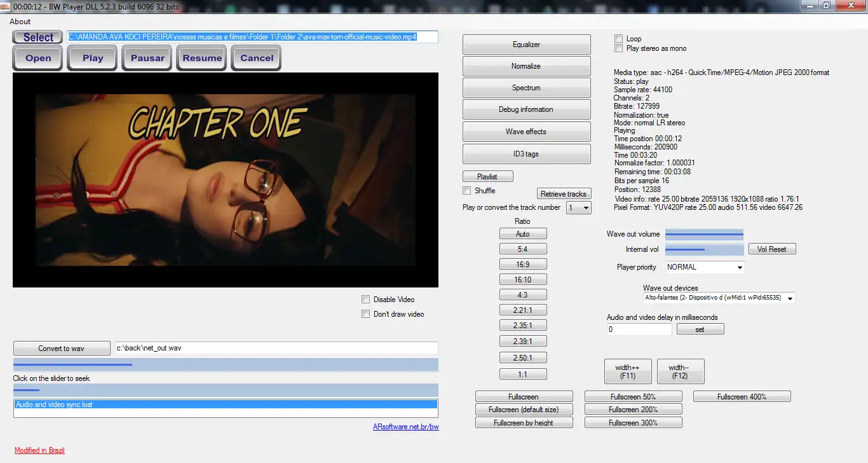868x463 pixels.
Task: Open the About menu
Action: 20,22
